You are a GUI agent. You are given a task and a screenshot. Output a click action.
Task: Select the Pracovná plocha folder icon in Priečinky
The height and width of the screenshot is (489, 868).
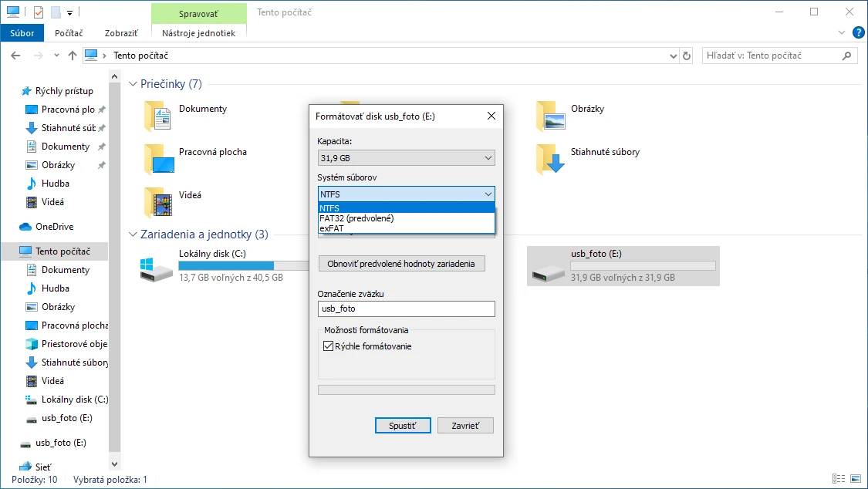(159, 159)
